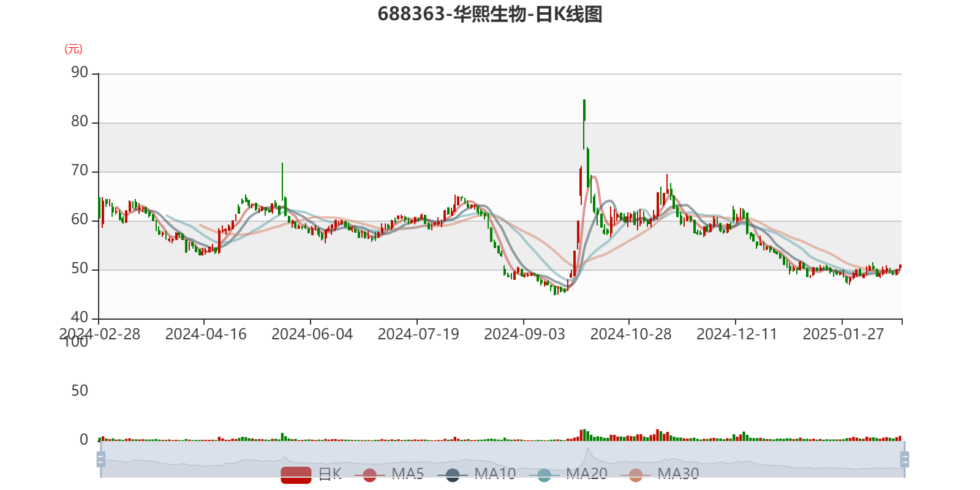
Task: Click the 2024-09-03 date axis label
Action: 525,334
